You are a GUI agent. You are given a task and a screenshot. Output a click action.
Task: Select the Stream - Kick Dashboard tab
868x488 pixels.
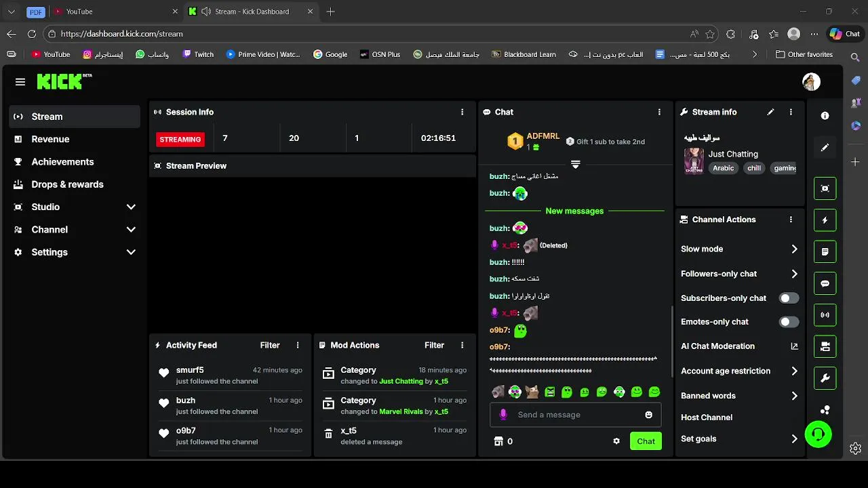click(x=252, y=12)
